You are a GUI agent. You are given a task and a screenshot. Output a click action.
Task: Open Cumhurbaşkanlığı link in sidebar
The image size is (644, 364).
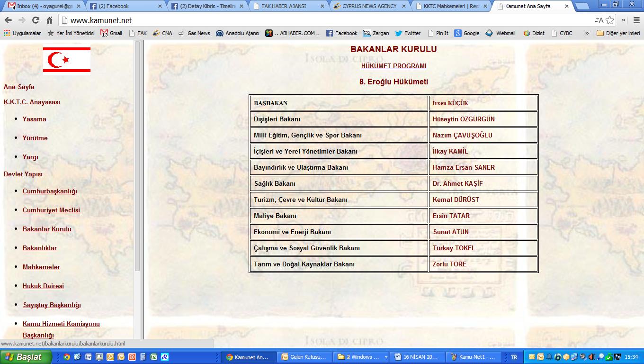50,191
